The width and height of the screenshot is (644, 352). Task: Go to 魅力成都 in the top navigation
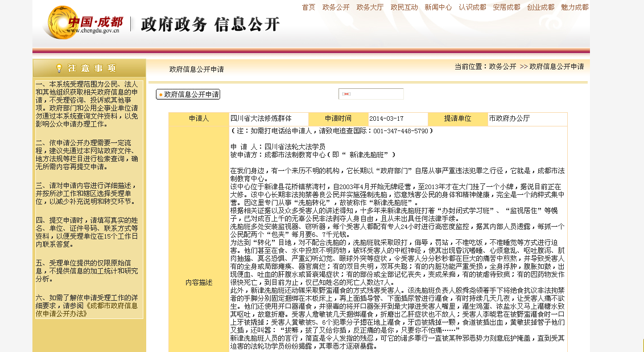pyautogui.click(x=575, y=7)
